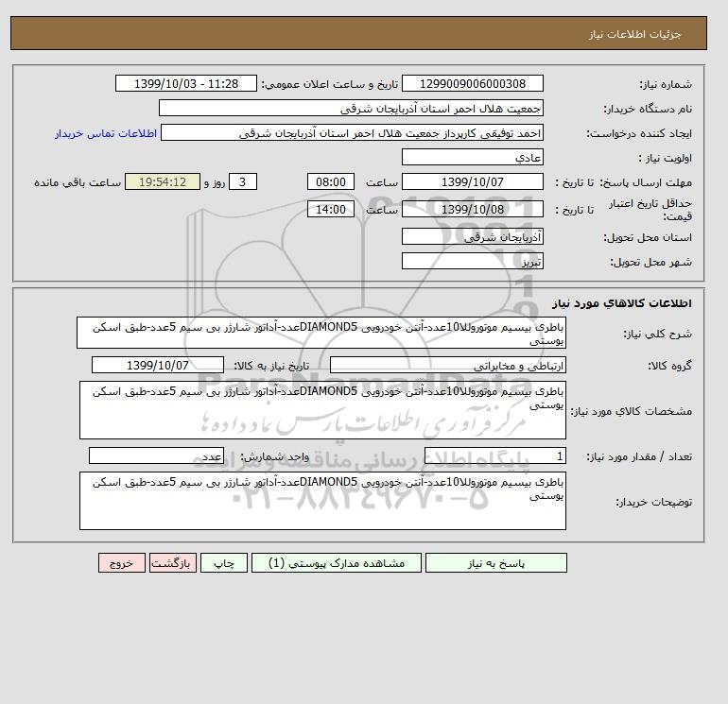Click the شرح کلی نیاز description box
This screenshot has width=728, height=704.
click(321, 333)
